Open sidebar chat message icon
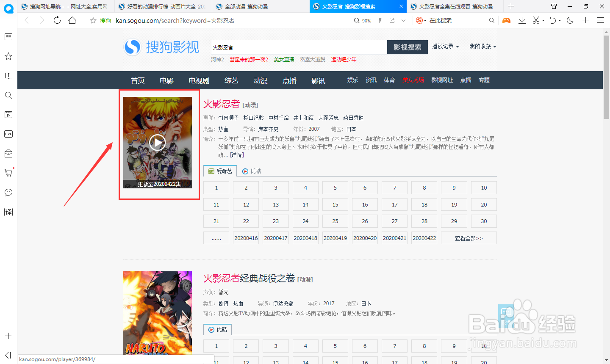This screenshot has width=610, height=364. click(8, 193)
